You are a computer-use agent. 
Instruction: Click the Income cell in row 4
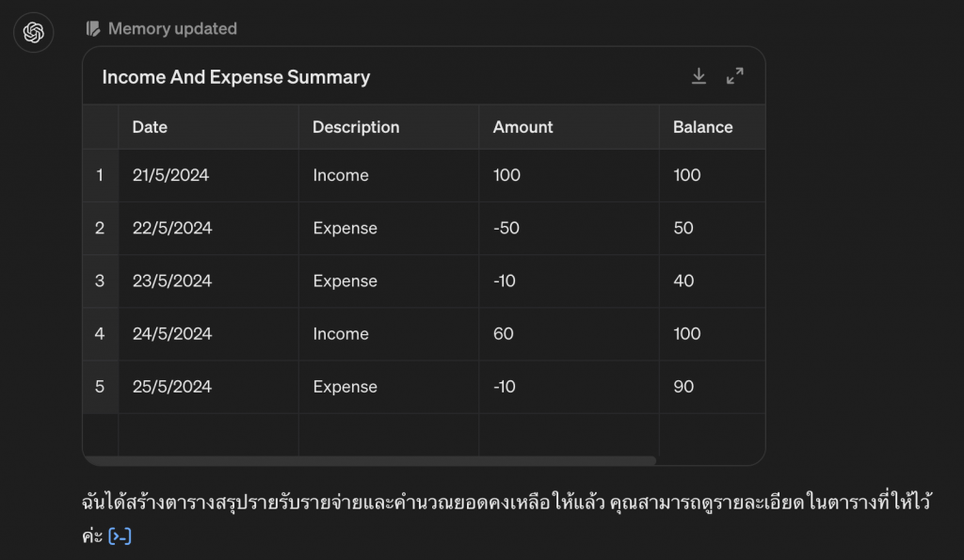[389, 334]
